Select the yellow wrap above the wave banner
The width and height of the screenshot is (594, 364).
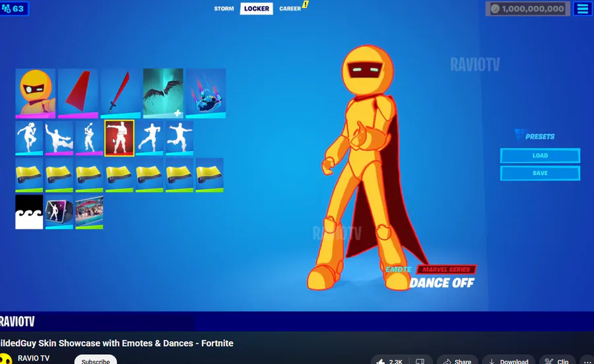point(29,175)
